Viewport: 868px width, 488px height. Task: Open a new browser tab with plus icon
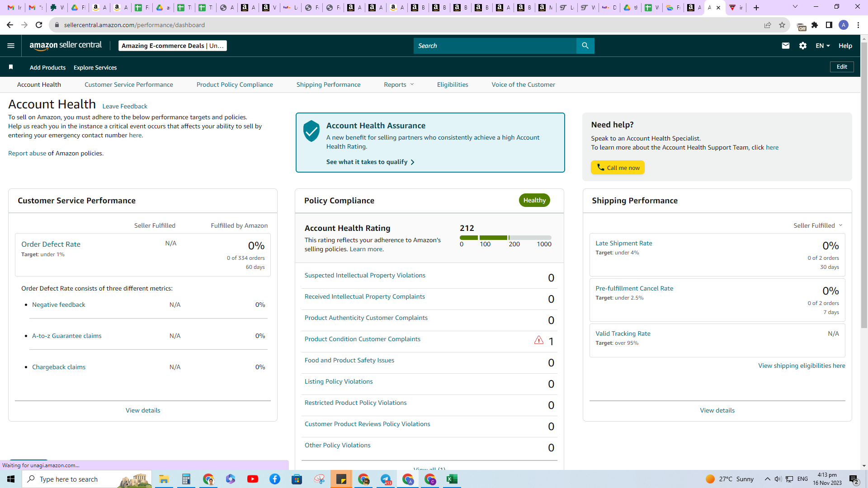[x=756, y=8]
